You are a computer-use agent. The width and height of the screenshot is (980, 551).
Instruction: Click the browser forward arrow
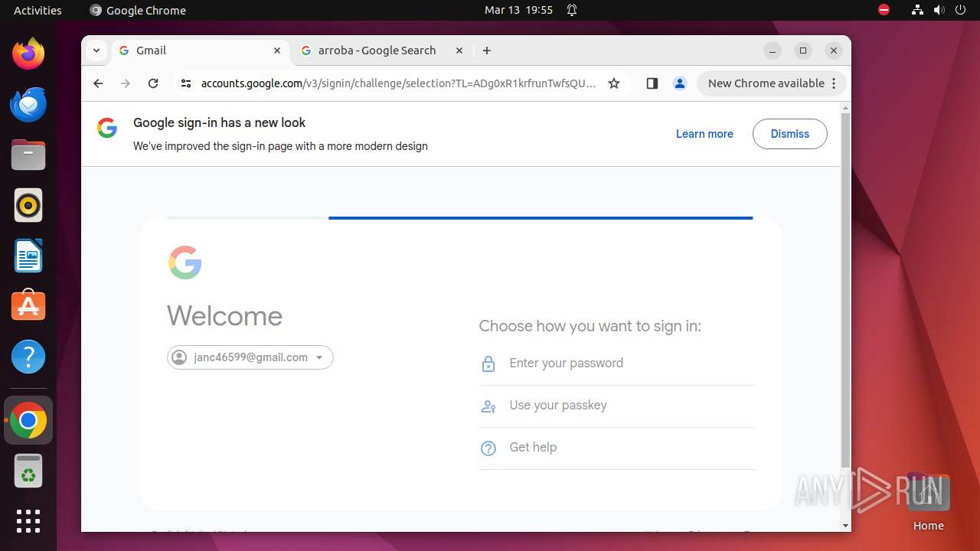(x=126, y=83)
